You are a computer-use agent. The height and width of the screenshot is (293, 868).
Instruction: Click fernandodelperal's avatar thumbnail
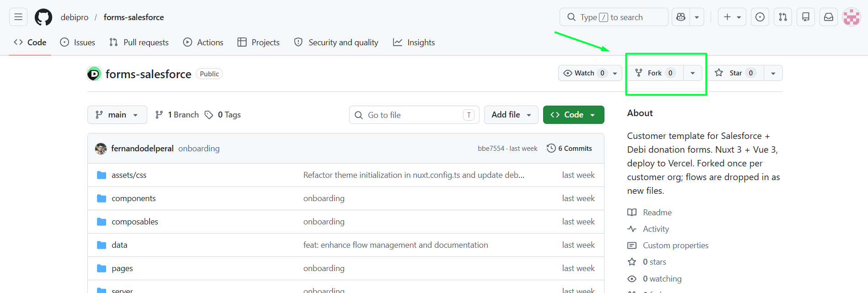coord(101,149)
